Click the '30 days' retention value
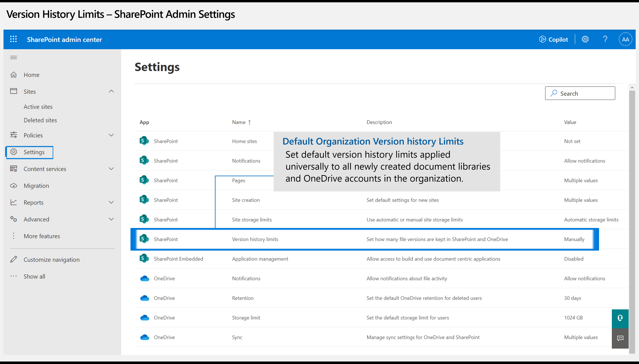Image resolution: width=639 pixels, height=364 pixels. tap(572, 298)
